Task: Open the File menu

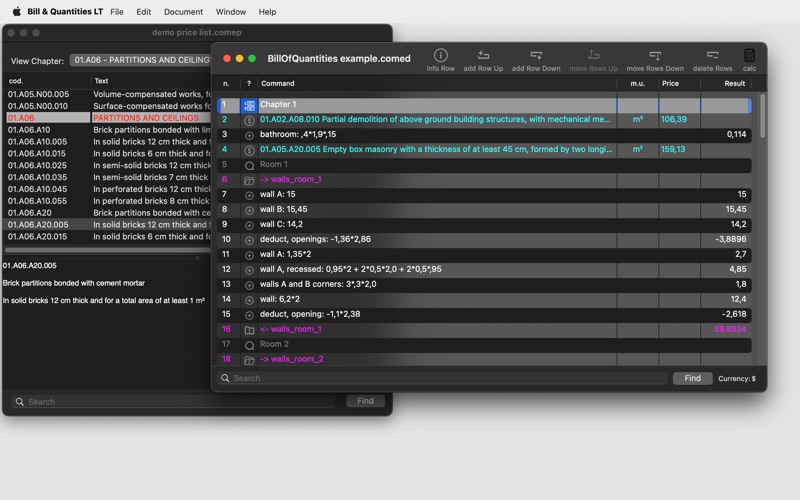Action: 117,12
